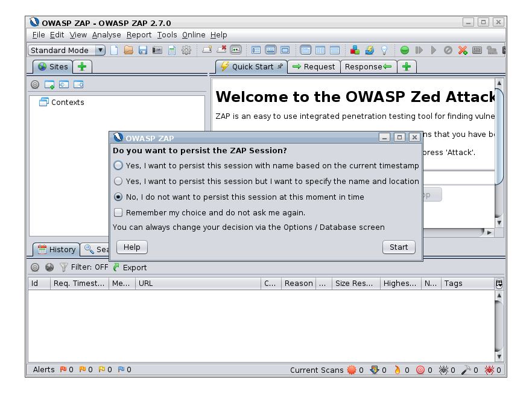Select the expand Info tab layout icon
The height and width of the screenshot is (406, 532).
tap(270, 50)
